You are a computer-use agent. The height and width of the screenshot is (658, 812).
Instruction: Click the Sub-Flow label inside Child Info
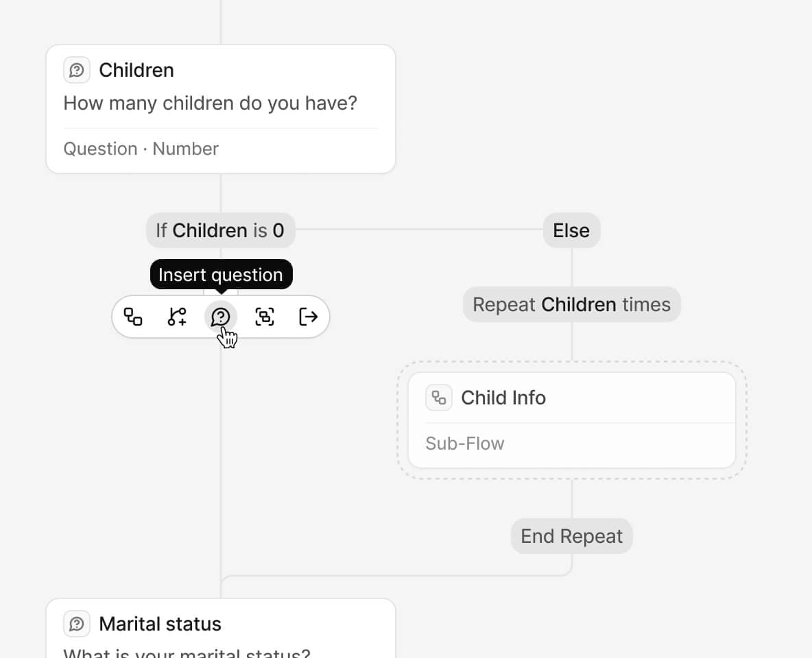(x=465, y=443)
